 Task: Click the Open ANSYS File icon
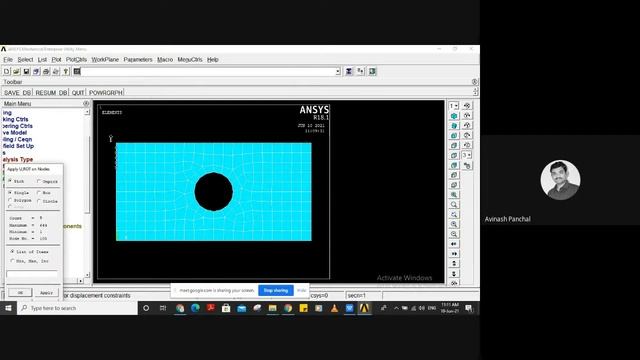click(x=16, y=71)
